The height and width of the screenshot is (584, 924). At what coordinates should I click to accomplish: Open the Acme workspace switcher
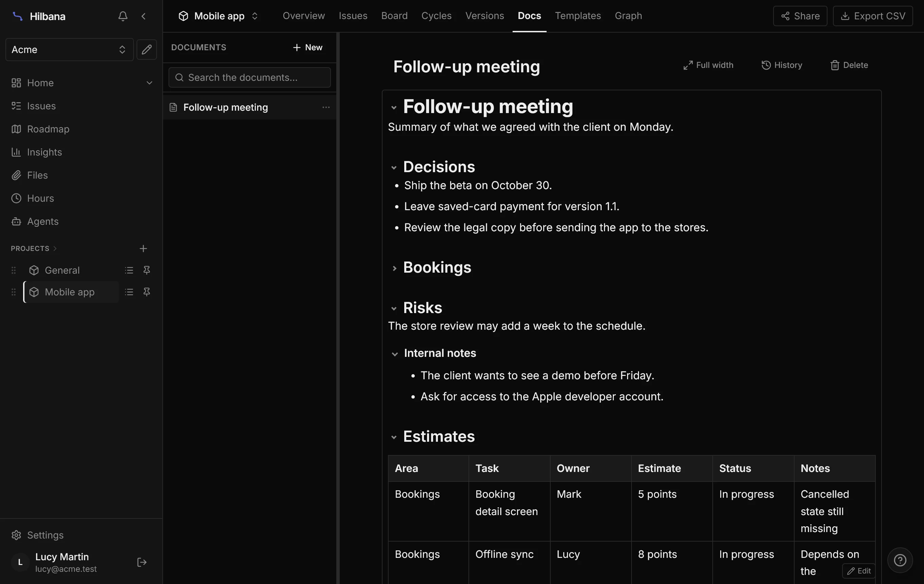tap(69, 50)
